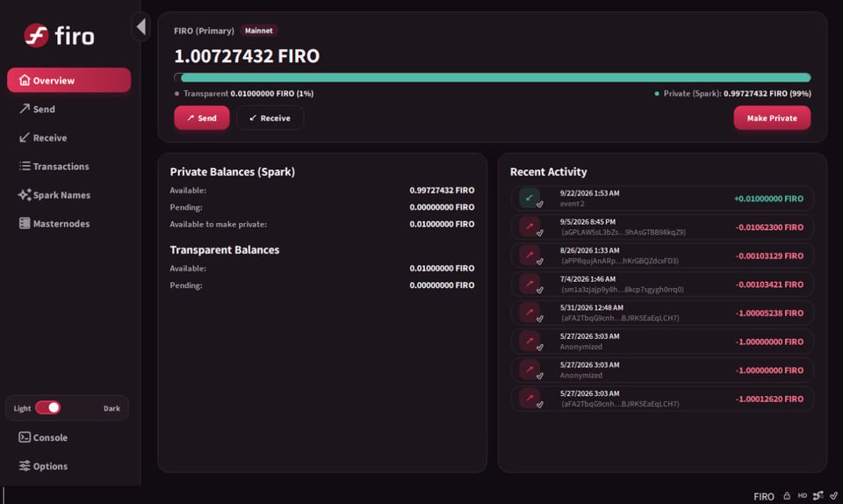
Task: Select the Dark theme label
Action: pos(112,408)
